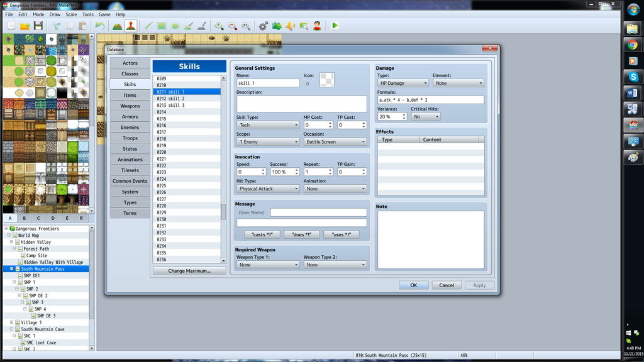Screen dimensions: 644x362
Task: Expand the Village 1 map tree node
Action: click(x=13, y=322)
